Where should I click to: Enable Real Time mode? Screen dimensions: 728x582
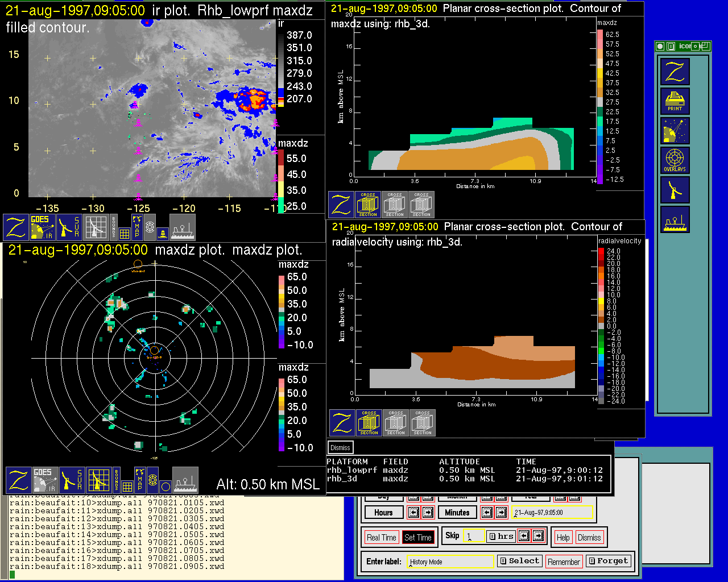pos(381,538)
